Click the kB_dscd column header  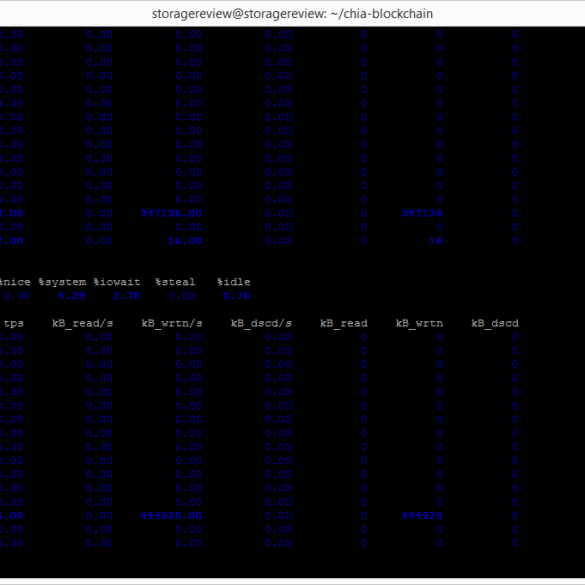pos(495,323)
